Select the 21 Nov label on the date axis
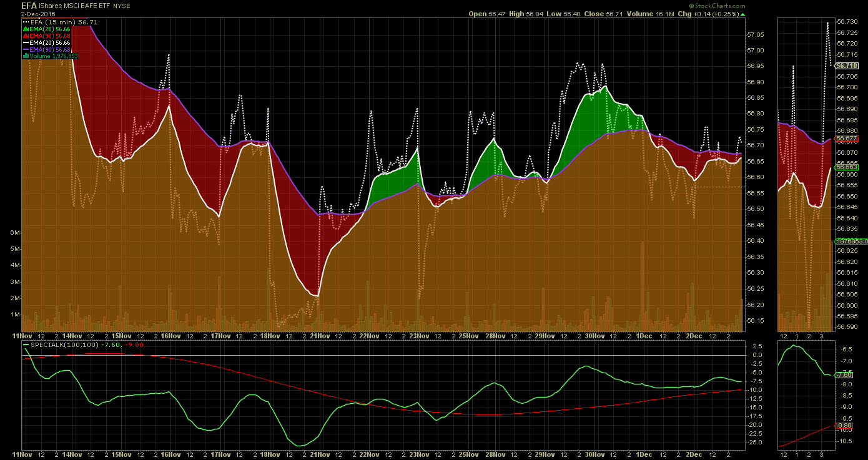The image size is (868, 460). click(322, 335)
